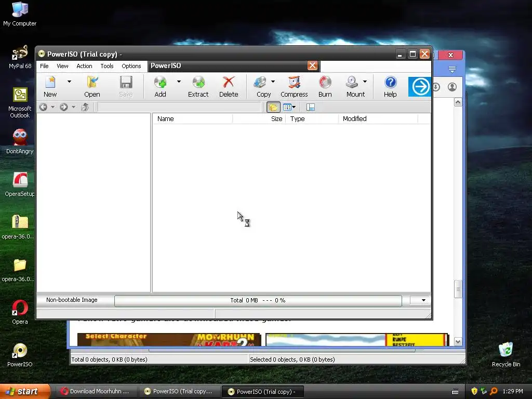Click the Total 0 MB capacity progress bar
The height and width of the screenshot is (399, 532).
(258, 301)
